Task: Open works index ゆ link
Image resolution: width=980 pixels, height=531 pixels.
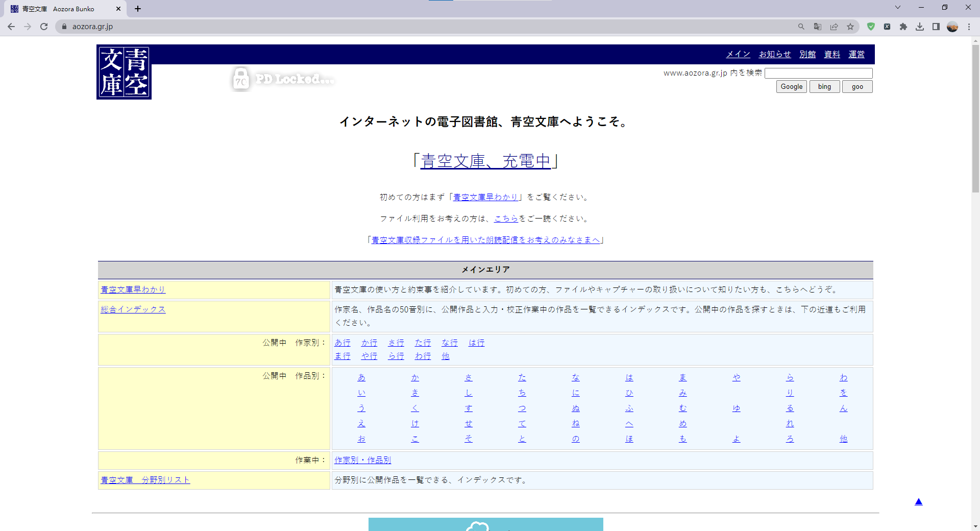Action: click(x=737, y=408)
